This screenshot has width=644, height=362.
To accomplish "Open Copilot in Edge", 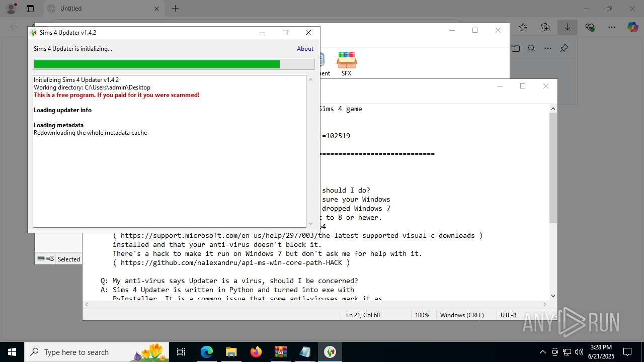I will pos(632,27).
